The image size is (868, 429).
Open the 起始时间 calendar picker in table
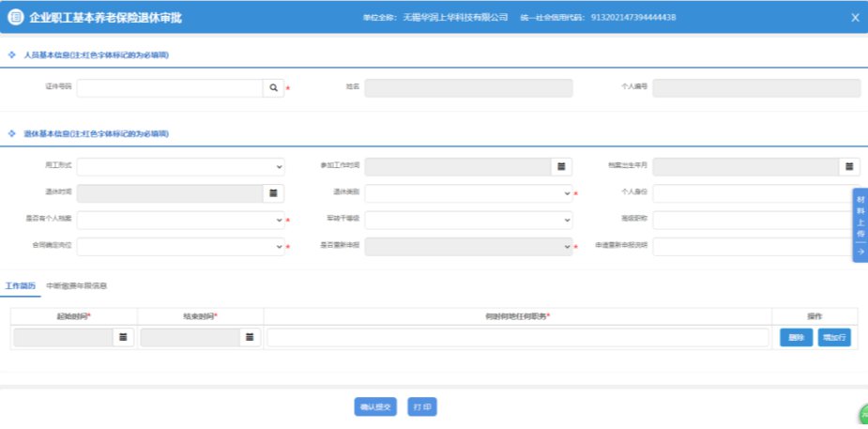[123, 337]
